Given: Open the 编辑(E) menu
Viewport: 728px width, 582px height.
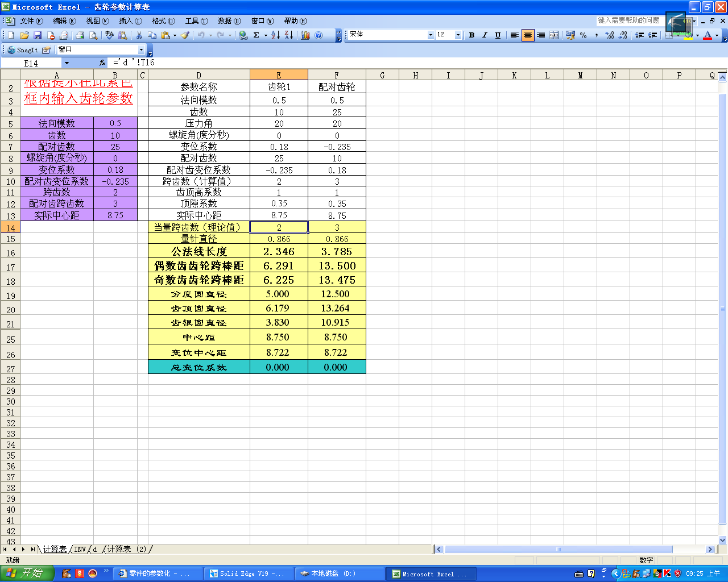Looking at the screenshot, I should click(x=64, y=21).
